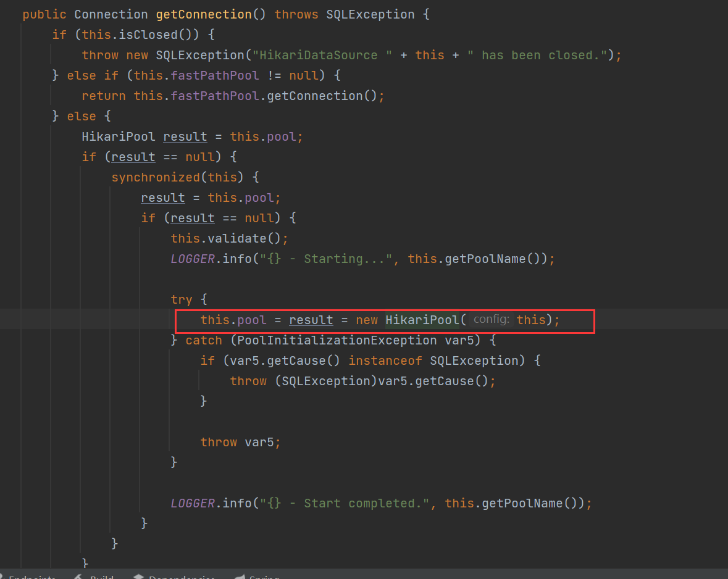Click the 'return' keyword
Viewport: 728px width, 579px height.
click(104, 96)
